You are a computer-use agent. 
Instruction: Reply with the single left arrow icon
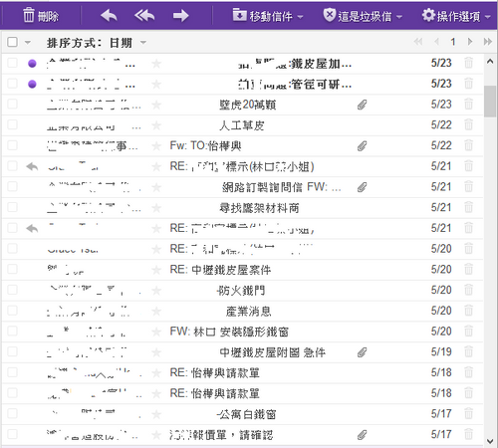coord(109,16)
